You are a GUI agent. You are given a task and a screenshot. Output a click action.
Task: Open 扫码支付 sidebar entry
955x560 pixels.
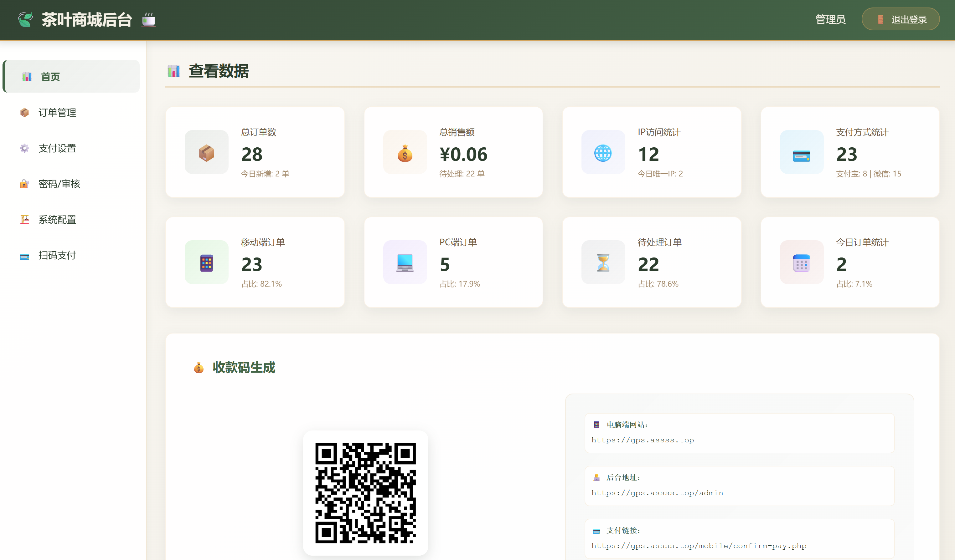click(x=57, y=255)
